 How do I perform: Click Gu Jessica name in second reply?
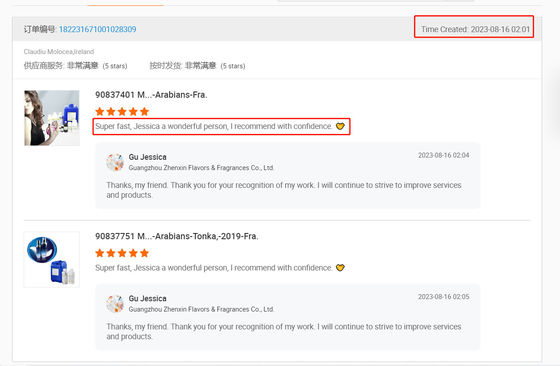148,299
